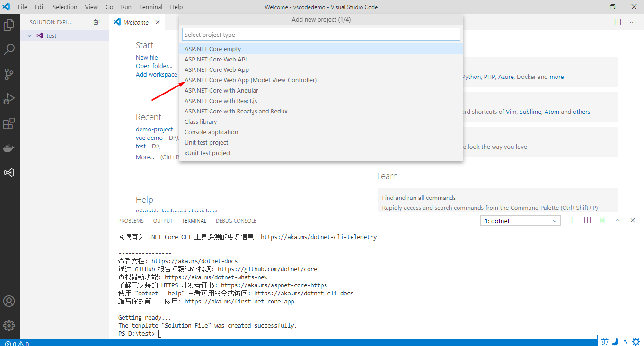Open the Go menu
The width and height of the screenshot is (644, 346).
coord(109,7)
